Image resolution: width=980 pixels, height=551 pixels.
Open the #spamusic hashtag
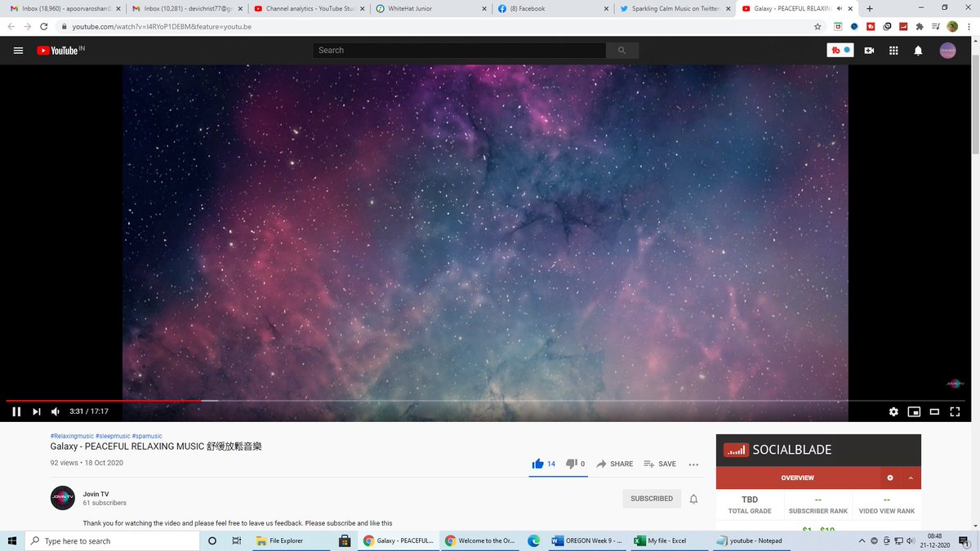coord(147,436)
